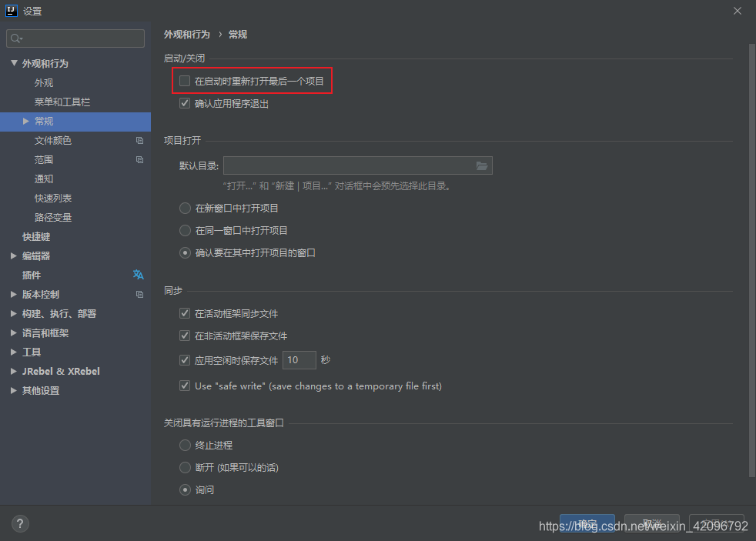756x541 pixels.
Task: Click the magnifier icon in the search box
Action: pyautogui.click(x=16, y=38)
